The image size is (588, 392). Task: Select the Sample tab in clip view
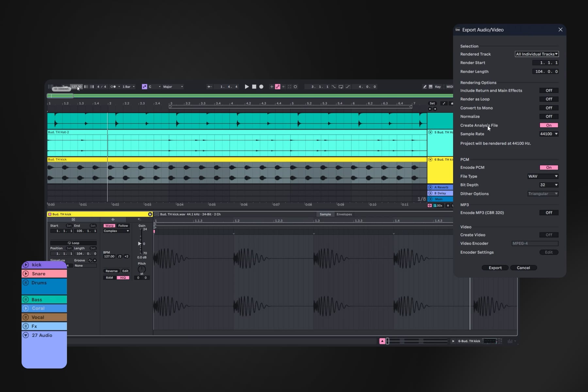[325, 214]
